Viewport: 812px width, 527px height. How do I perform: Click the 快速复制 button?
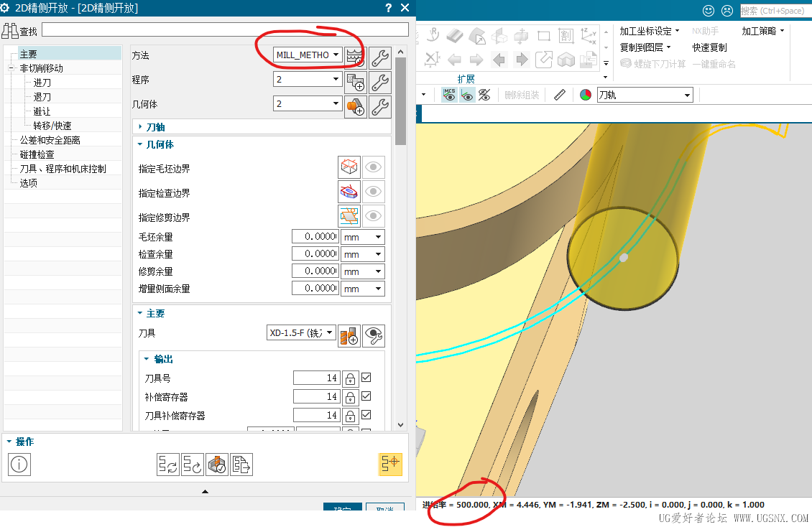tap(709, 47)
